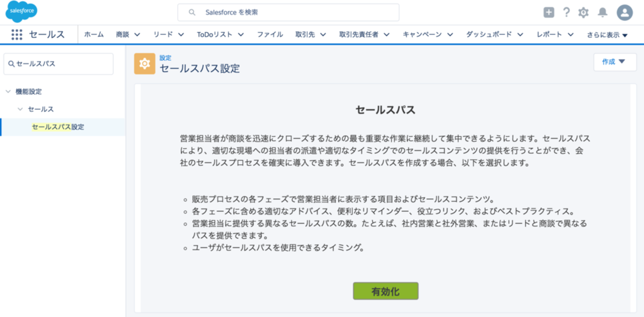
Task: Open the help question mark icon
Action: (x=566, y=12)
